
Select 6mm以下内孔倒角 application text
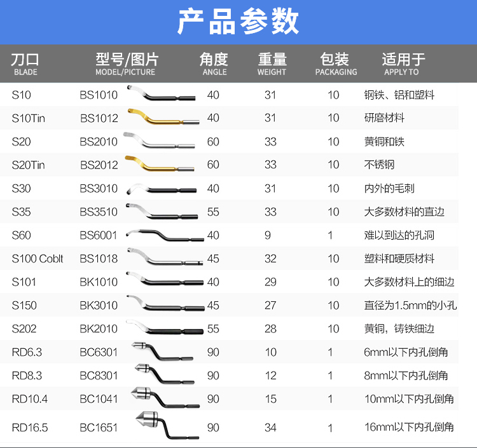[x=406, y=352]
